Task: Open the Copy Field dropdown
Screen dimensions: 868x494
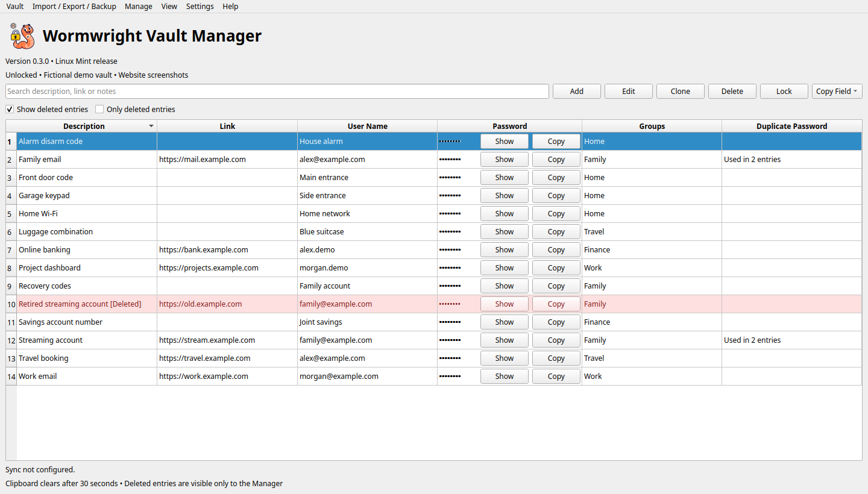Action: click(837, 92)
